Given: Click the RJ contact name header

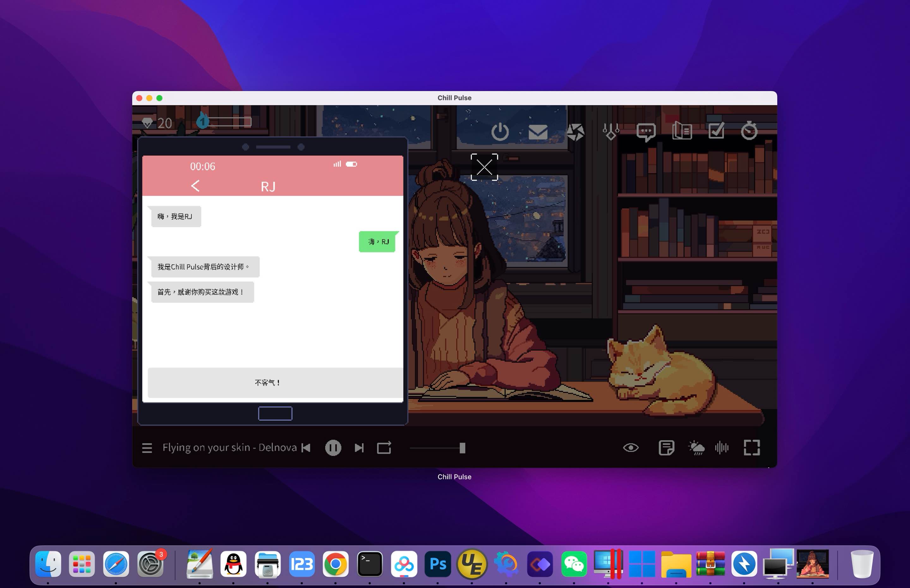Looking at the screenshot, I should pyautogui.click(x=268, y=187).
